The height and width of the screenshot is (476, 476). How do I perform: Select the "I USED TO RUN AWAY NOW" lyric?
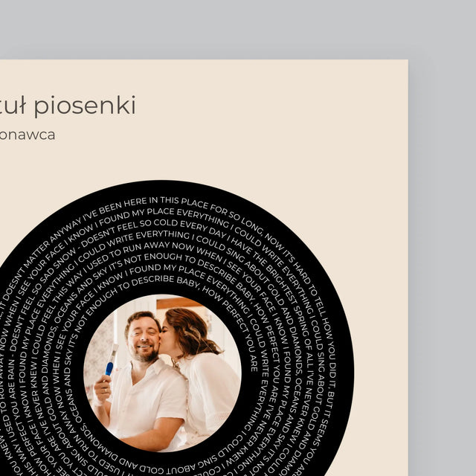pyautogui.click(x=138, y=252)
